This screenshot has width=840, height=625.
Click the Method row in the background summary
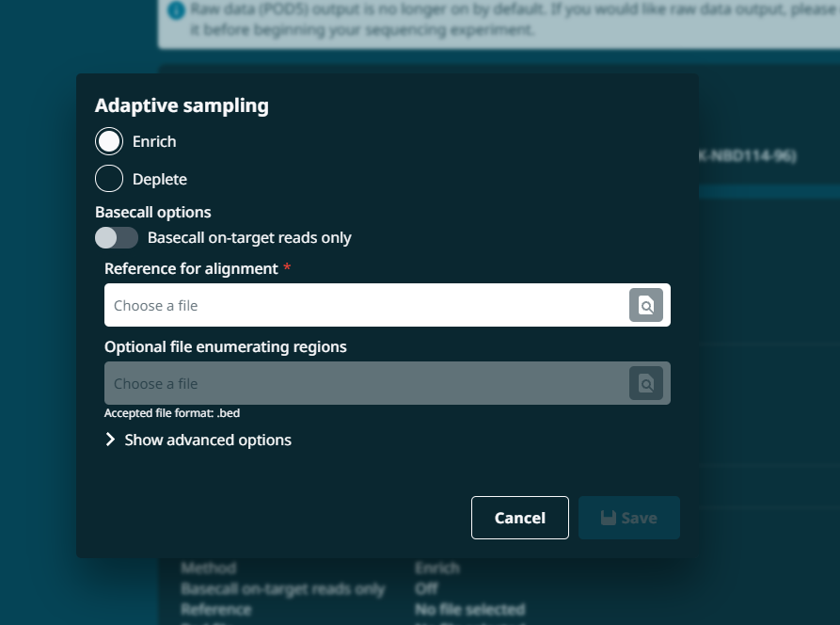[209, 568]
